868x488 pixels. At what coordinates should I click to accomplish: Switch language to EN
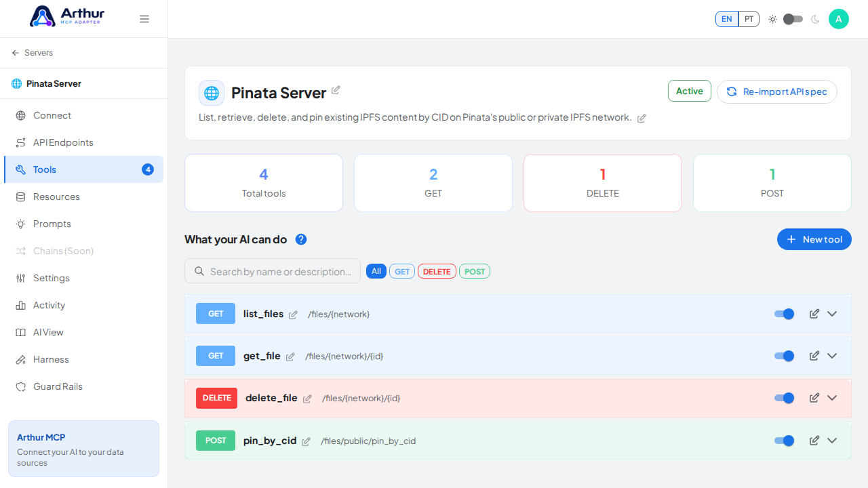pyautogui.click(x=727, y=19)
